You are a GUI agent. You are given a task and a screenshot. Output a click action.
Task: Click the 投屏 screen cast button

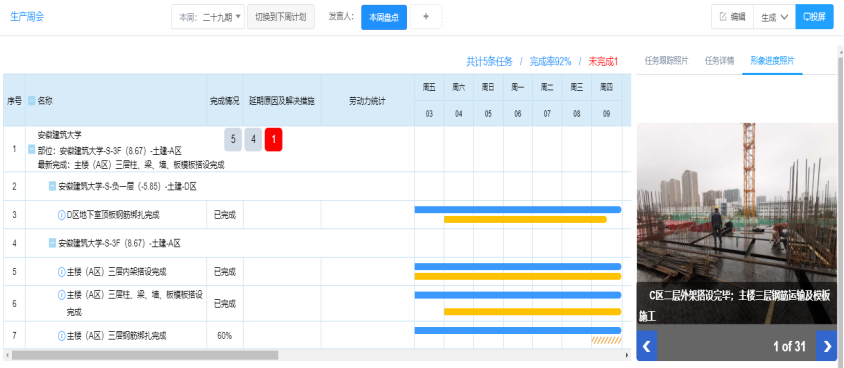point(814,17)
